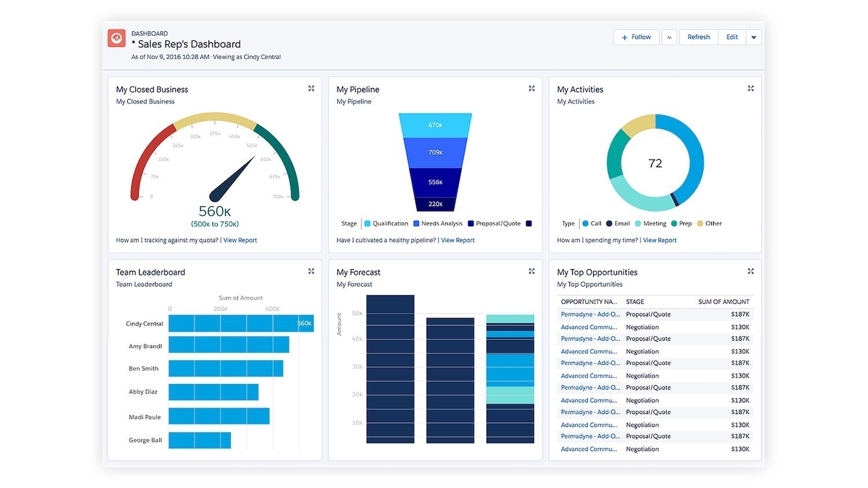Click the Edit button
This screenshot has height=488, width=868.
731,36
